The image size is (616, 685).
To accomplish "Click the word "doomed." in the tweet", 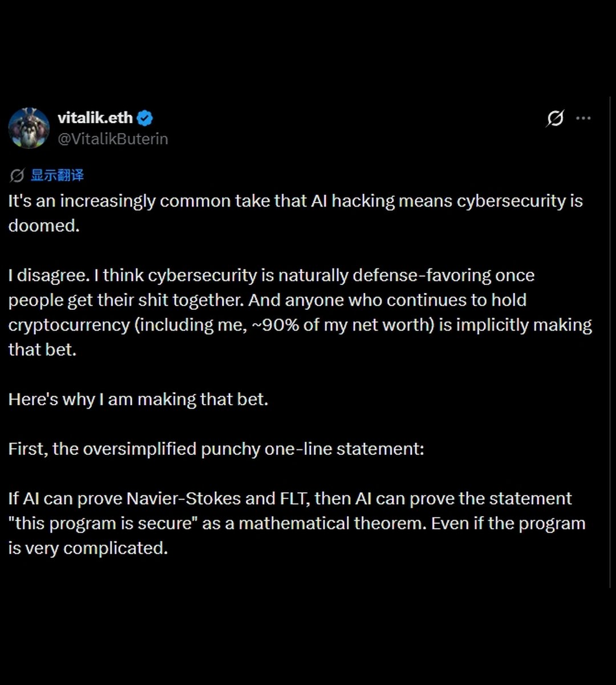I will click(44, 225).
